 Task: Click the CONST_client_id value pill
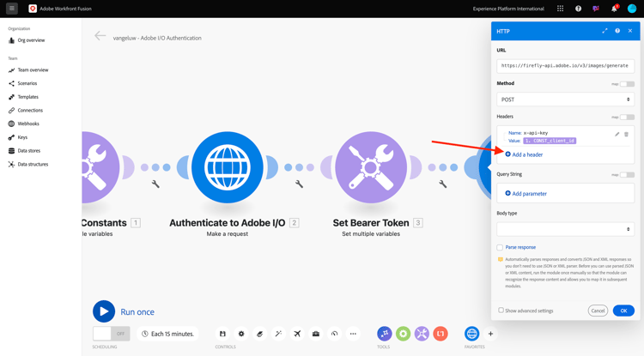coord(550,141)
